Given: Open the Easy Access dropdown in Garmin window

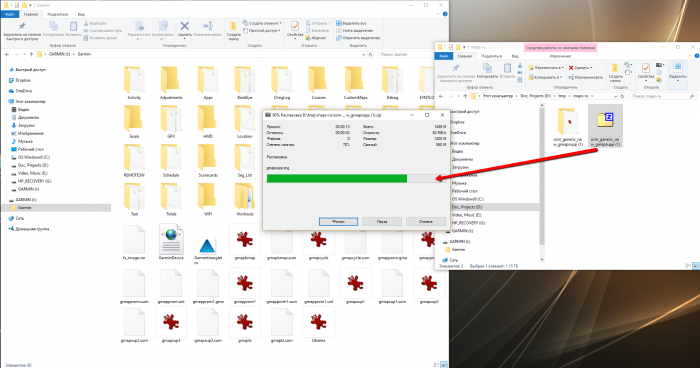Looking at the screenshot, I should 262,30.
